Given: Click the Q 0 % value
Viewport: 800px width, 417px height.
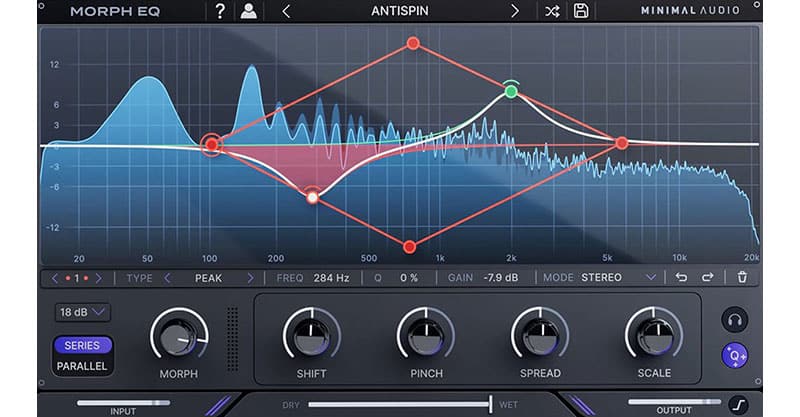Looking at the screenshot, I should tap(409, 278).
